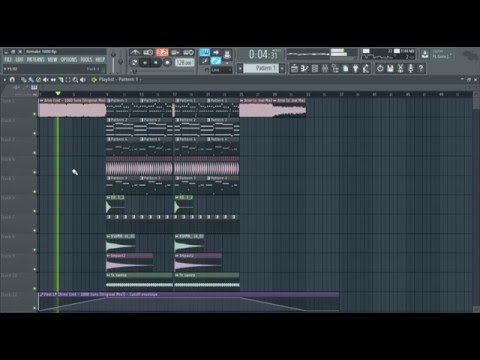
Task: Toggle loop recording button
Action: 188,52
